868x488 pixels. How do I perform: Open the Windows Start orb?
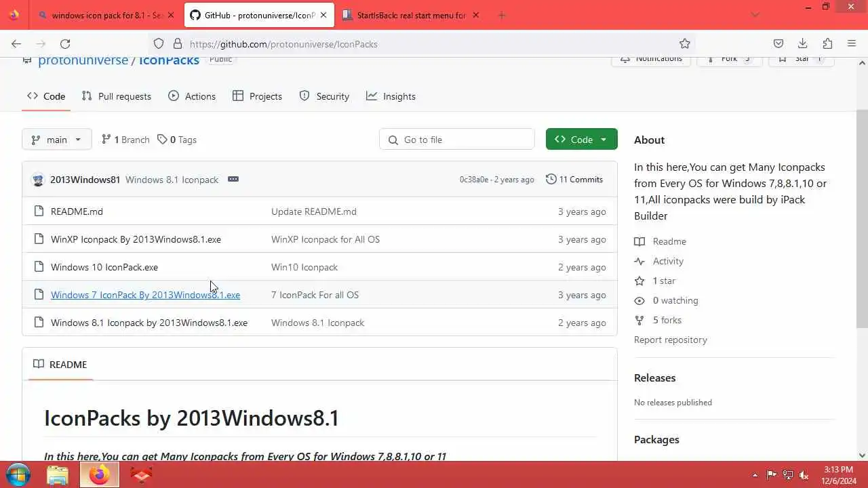18,474
